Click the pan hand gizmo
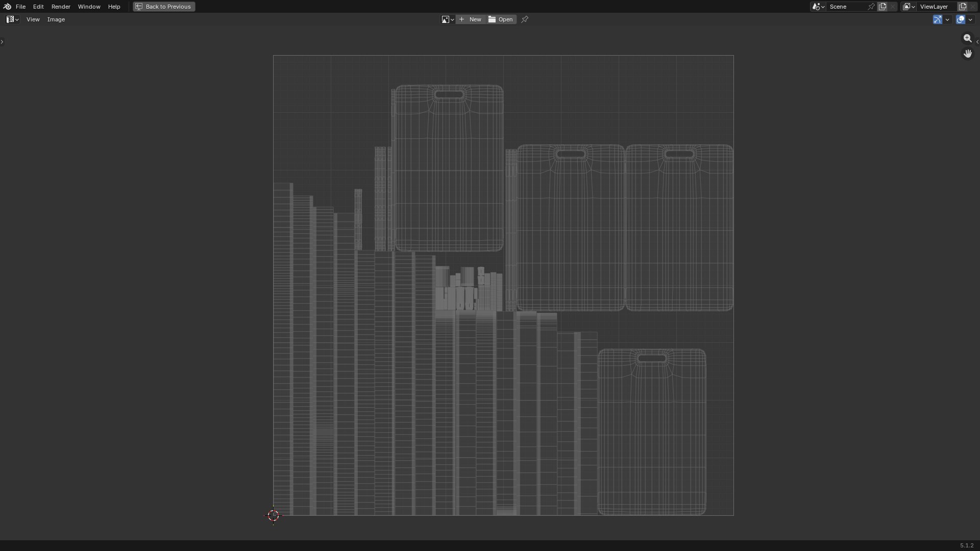The height and width of the screenshot is (551, 980). (x=968, y=54)
